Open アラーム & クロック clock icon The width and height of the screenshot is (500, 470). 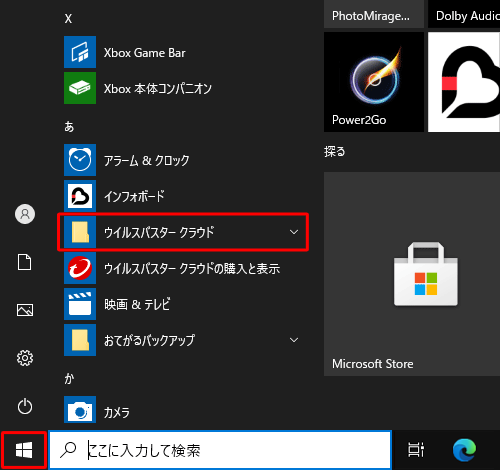(80, 160)
